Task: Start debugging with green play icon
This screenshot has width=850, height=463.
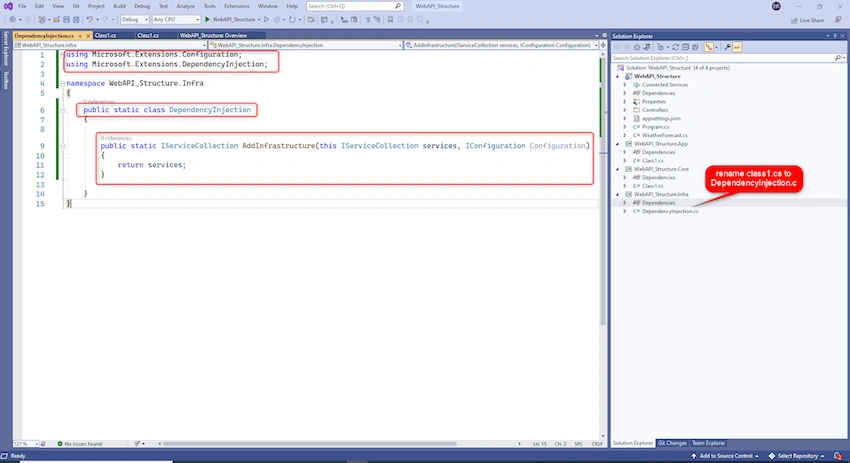Action: [208, 20]
